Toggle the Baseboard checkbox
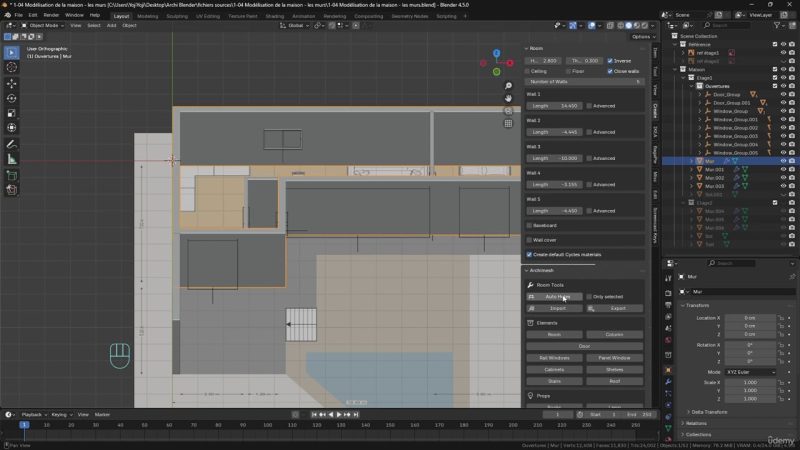The image size is (800, 450). click(x=530, y=226)
